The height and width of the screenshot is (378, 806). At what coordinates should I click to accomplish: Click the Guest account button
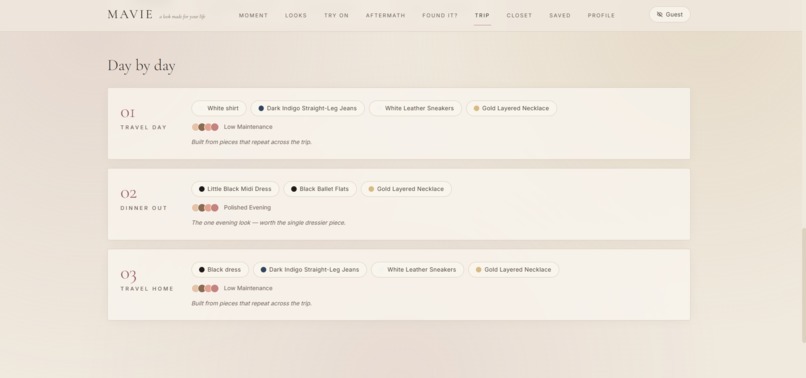pyautogui.click(x=670, y=14)
